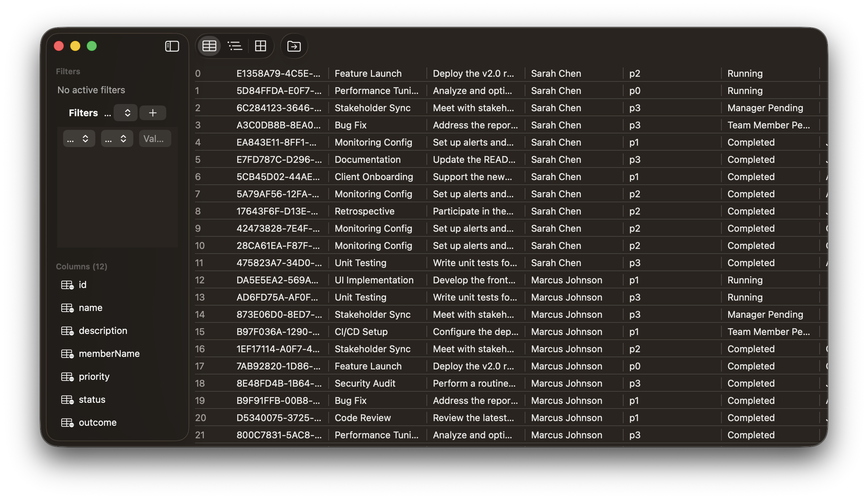The width and height of the screenshot is (868, 500).
Task: Open the first filter column dropdown
Action: 79,139
